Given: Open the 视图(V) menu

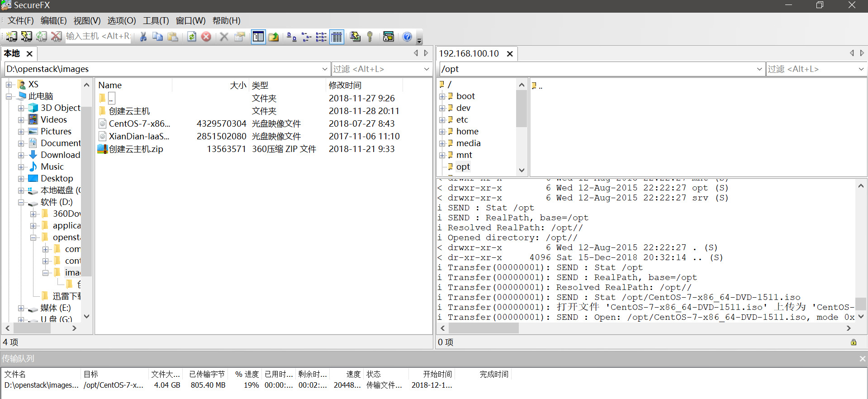Looking at the screenshot, I should [87, 20].
